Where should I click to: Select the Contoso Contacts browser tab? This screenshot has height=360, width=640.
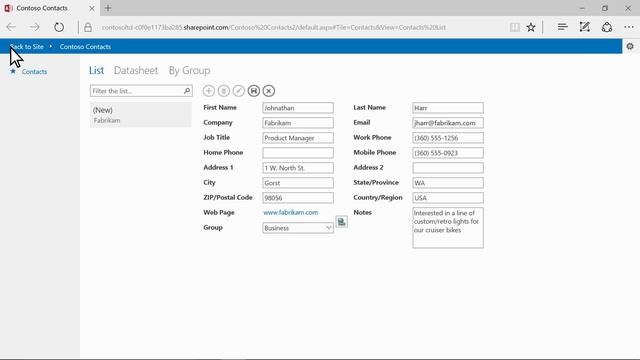(49, 8)
